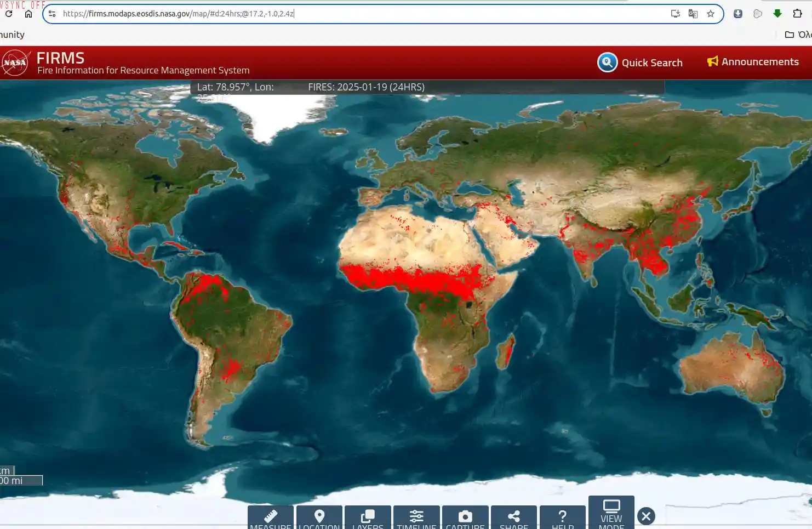Open the HELP question mark tool
Viewport: 812px width, 529px height.
pyautogui.click(x=563, y=517)
